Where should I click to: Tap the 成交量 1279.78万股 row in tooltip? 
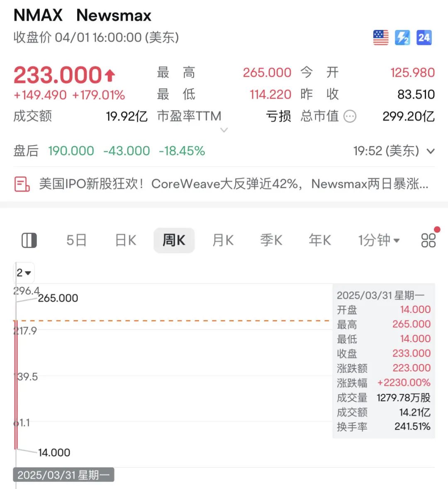click(384, 398)
